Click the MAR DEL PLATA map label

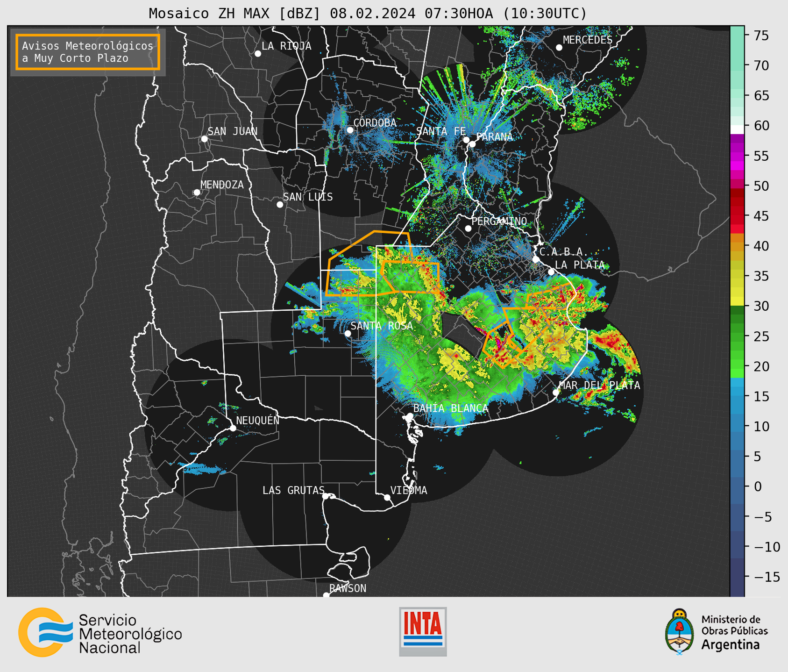600,385
